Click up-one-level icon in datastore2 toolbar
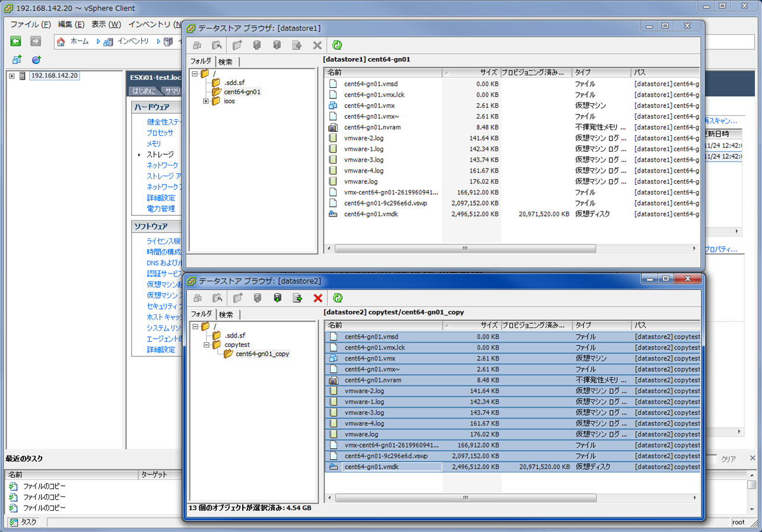 [x=217, y=298]
